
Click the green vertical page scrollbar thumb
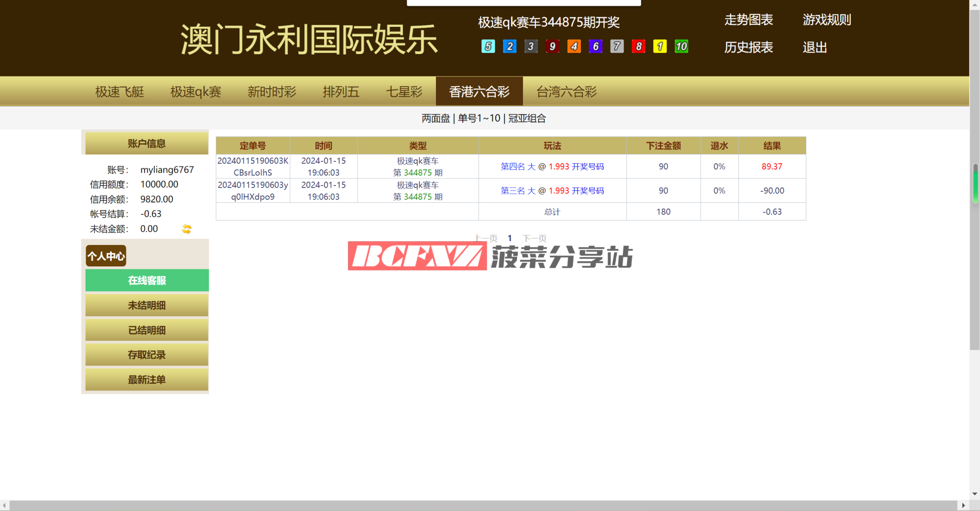[975, 183]
